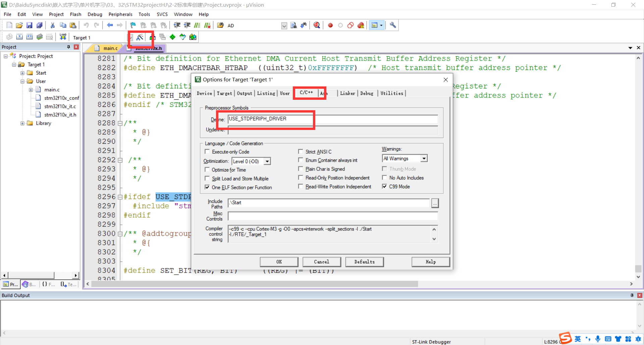Uncheck One ELF Section per Function
The image size is (644, 345).
207,187
